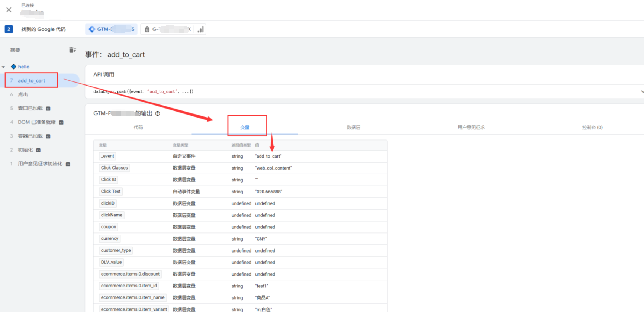Viewport: 644px width, 312px height.
Task: Click the ecommerce.items.0.item_name variable chip
Action: click(133, 297)
